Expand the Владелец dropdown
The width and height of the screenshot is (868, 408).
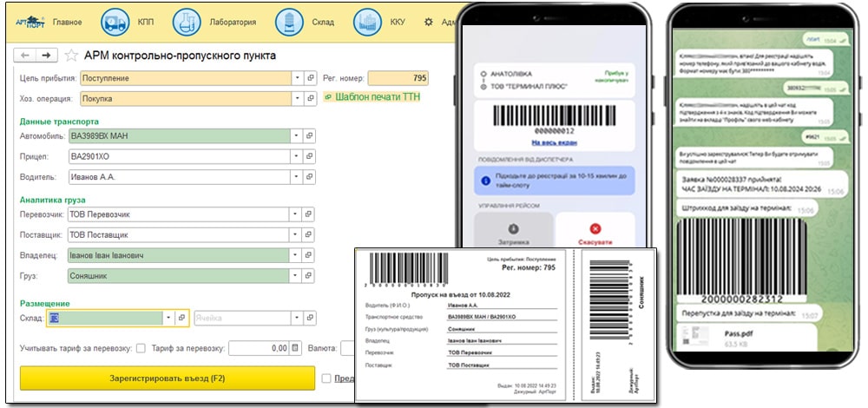(x=296, y=255)
